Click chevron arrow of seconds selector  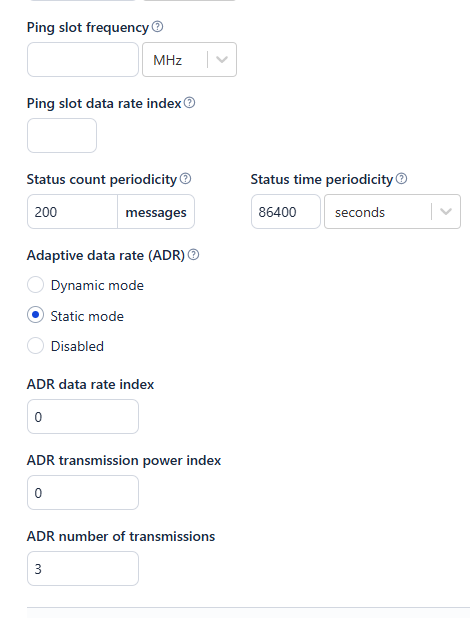(446, 212)
